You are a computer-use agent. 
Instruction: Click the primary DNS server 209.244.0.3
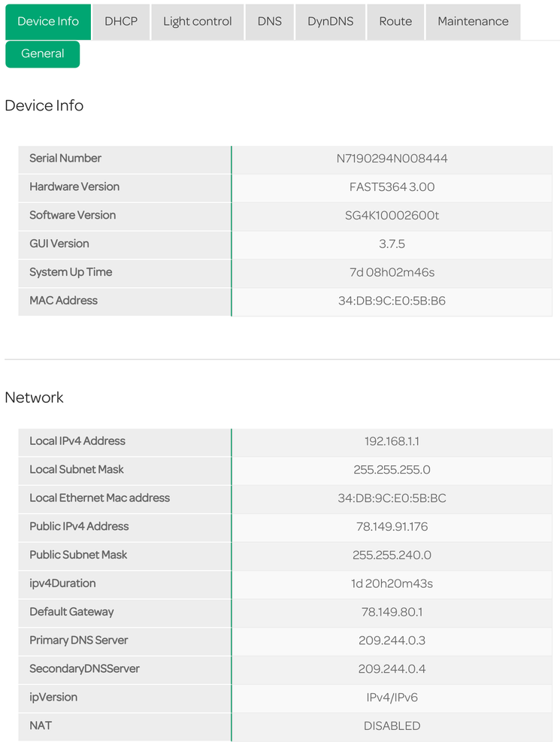point(392,640)
